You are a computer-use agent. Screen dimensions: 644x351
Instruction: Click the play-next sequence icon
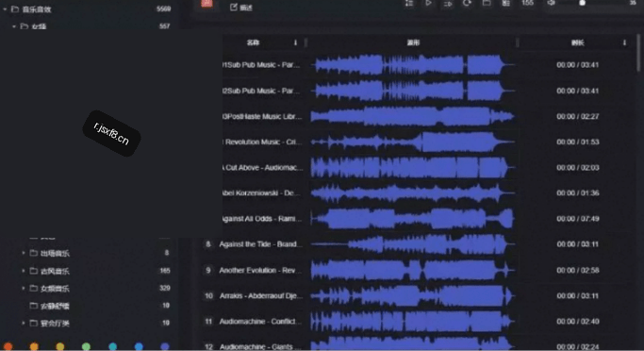click(448, 4)
